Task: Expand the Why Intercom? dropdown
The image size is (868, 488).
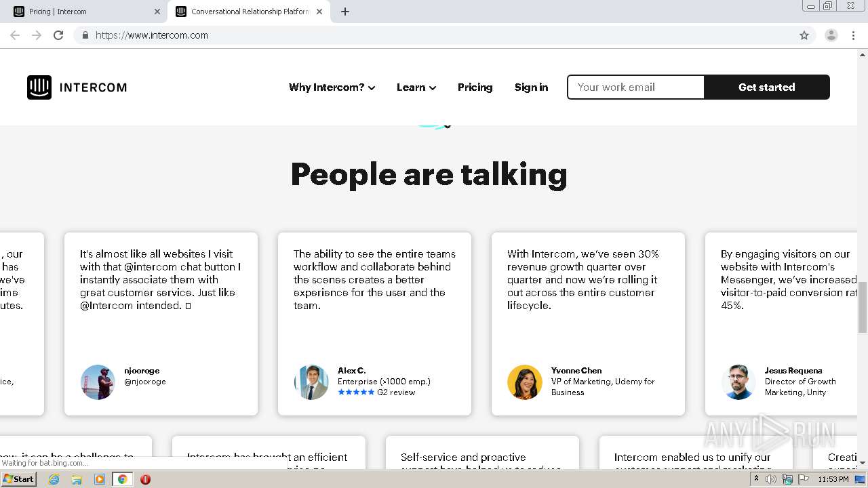Action: click(x=332, y=87)
